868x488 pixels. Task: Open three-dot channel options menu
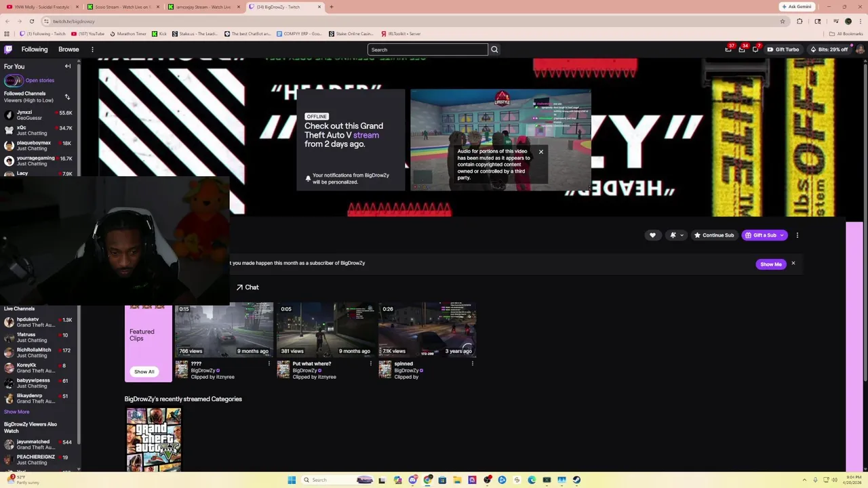(797, 235)
